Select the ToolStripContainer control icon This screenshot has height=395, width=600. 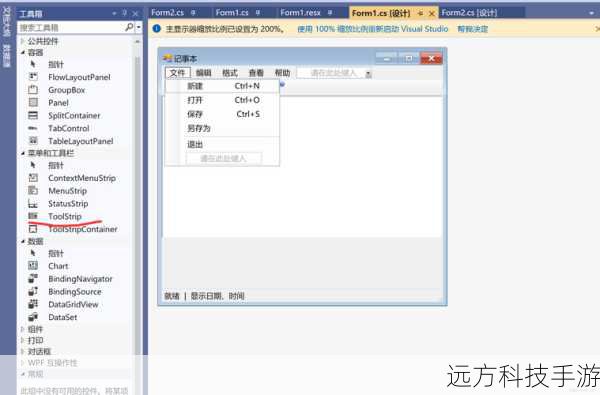click(33, 229)
